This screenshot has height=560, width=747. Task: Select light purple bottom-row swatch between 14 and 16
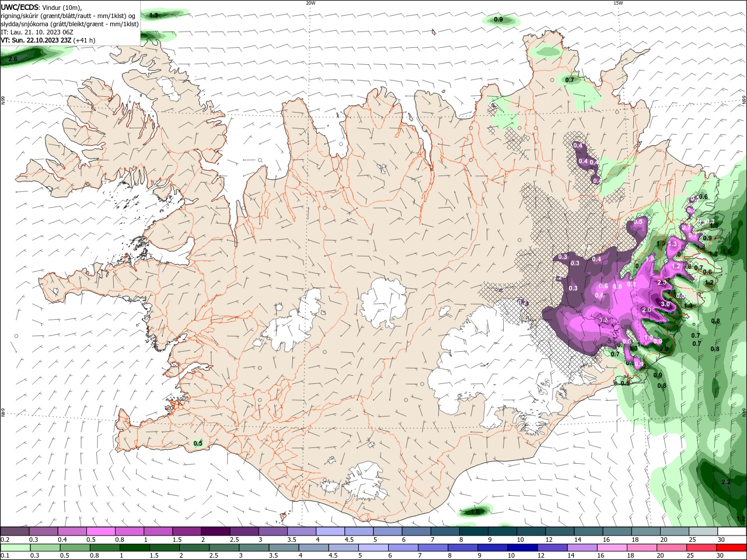pyautogui.click(x=582, y=548)
